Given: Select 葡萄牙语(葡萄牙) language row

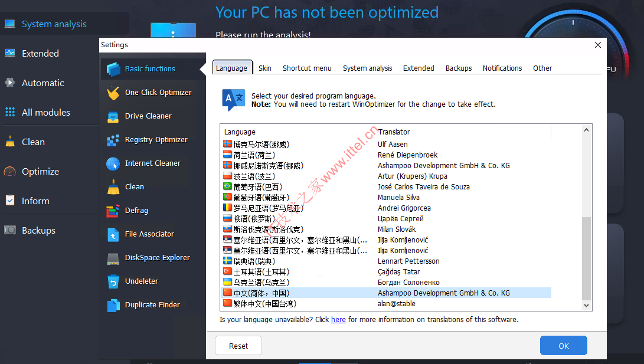Looking at the screenshot, I should point(386,197).
